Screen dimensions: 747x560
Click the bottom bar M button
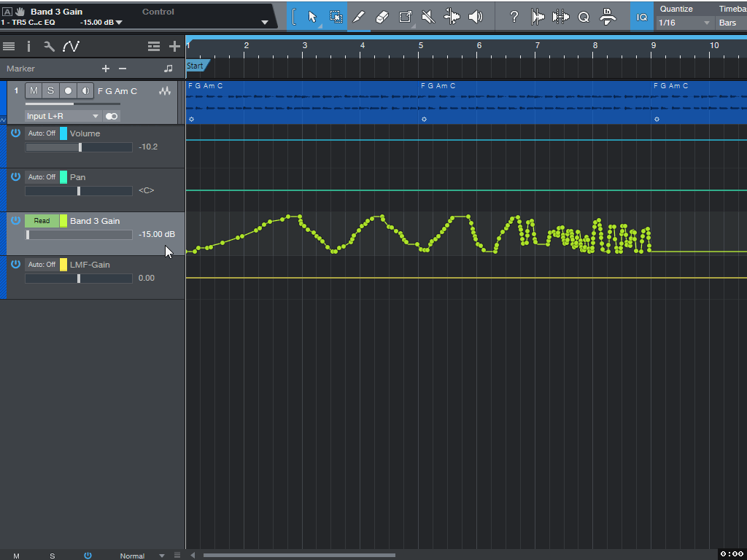tap(16, 556)
